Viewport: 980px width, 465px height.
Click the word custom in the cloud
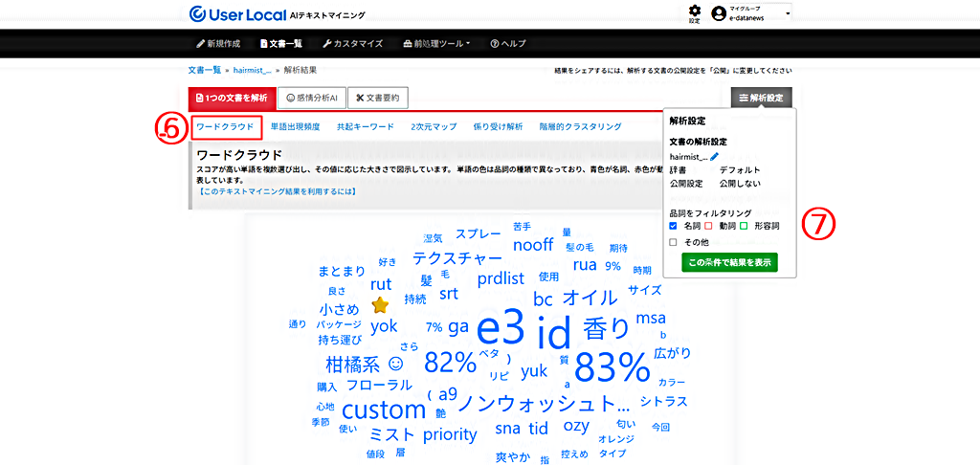tap(384, 410)
